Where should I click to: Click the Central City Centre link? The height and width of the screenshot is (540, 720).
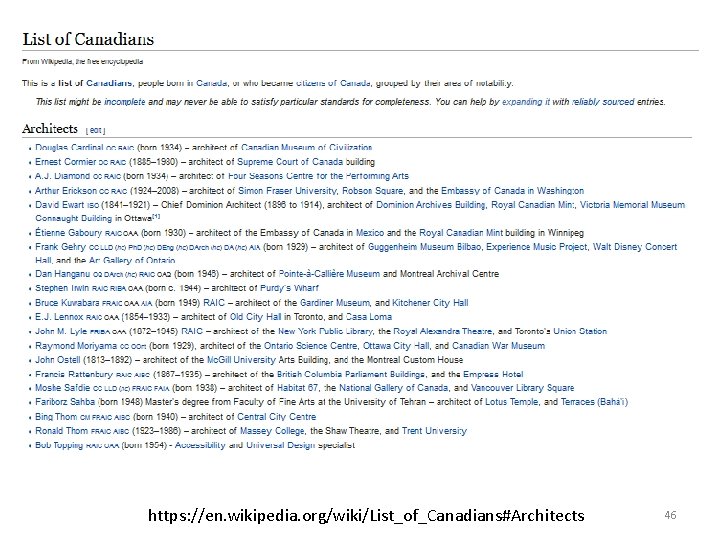(x=277, y=417)
